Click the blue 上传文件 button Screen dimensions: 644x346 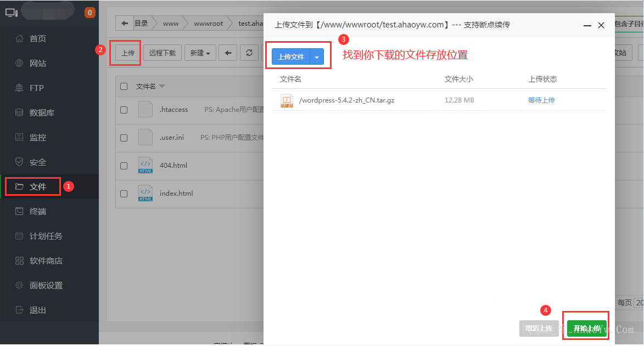pyautogui.click(x=291, y=57)
